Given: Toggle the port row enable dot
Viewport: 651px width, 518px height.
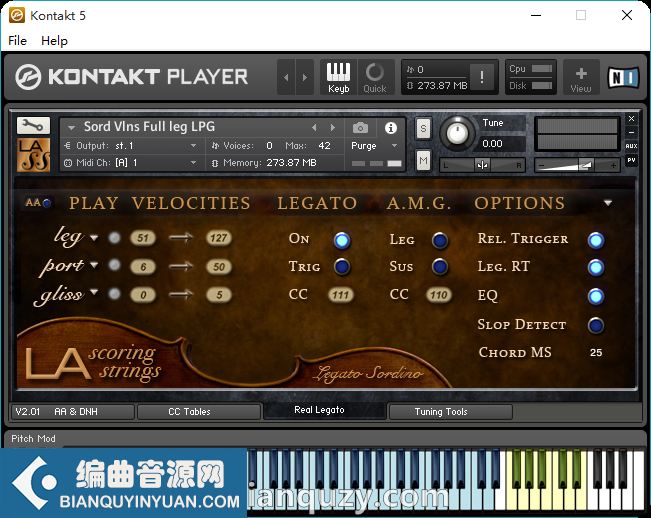Looking at the screenshot, I should pyautogui.click(x=114, y=265).
